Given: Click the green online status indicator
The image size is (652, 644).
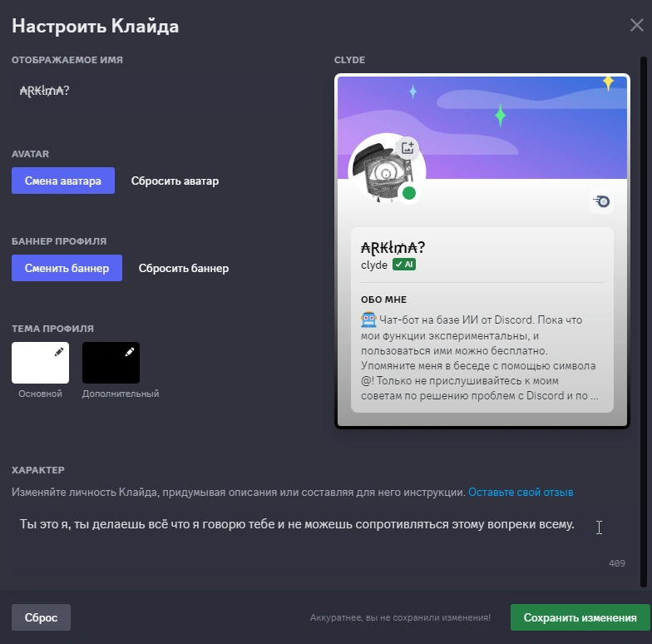Looking at the screenshot, I should coord(409,193).
